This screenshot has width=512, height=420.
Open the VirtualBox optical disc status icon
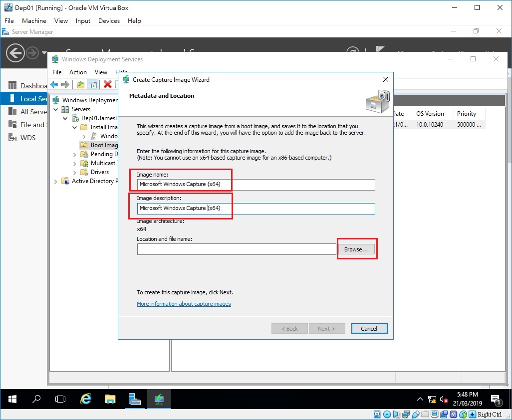pyautogui.click(x=387, y=415)
